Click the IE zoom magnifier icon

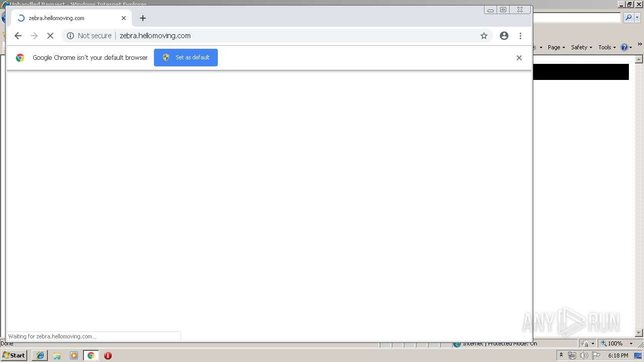[x=604, y=344]
